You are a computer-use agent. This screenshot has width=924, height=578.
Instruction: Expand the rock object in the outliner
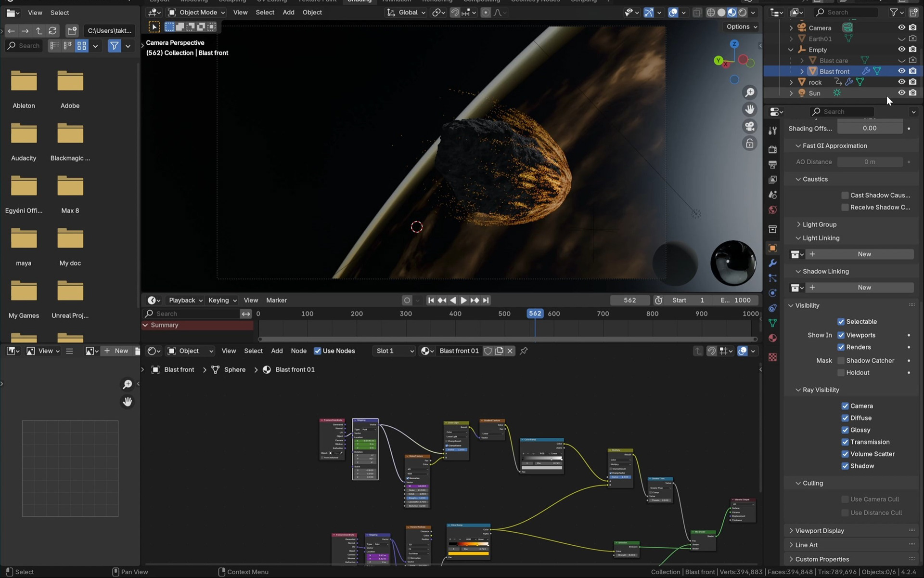point(791,82)
